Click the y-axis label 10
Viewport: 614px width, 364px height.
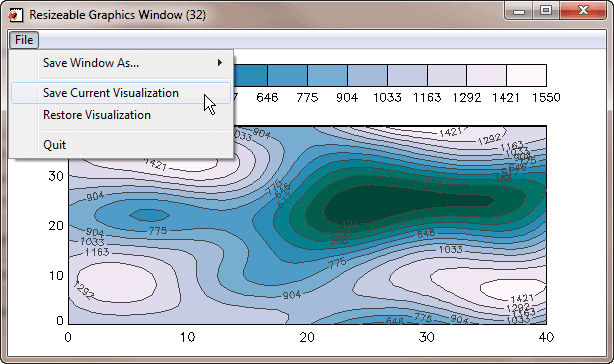tap(56, 276)
